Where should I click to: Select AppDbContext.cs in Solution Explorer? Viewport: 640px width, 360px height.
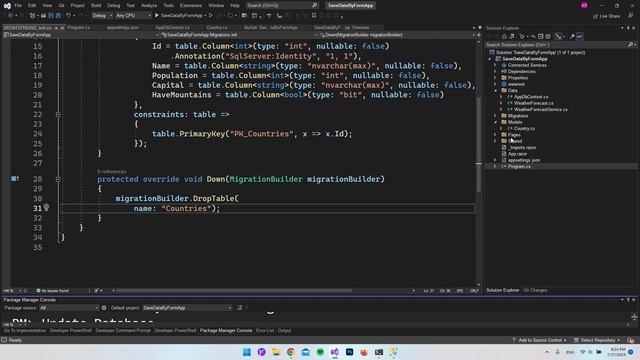click(x=531, y=97)
